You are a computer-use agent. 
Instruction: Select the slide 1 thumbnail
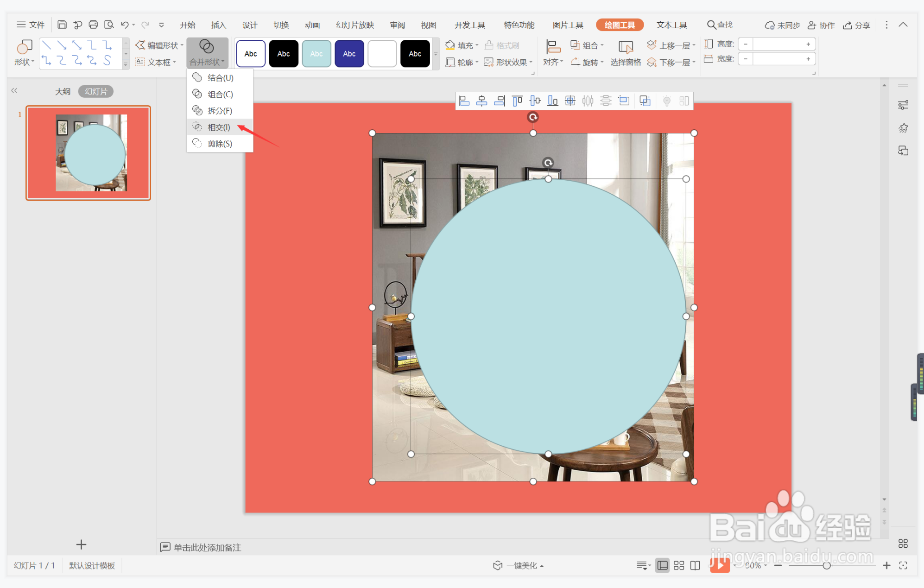click(88, 152)
